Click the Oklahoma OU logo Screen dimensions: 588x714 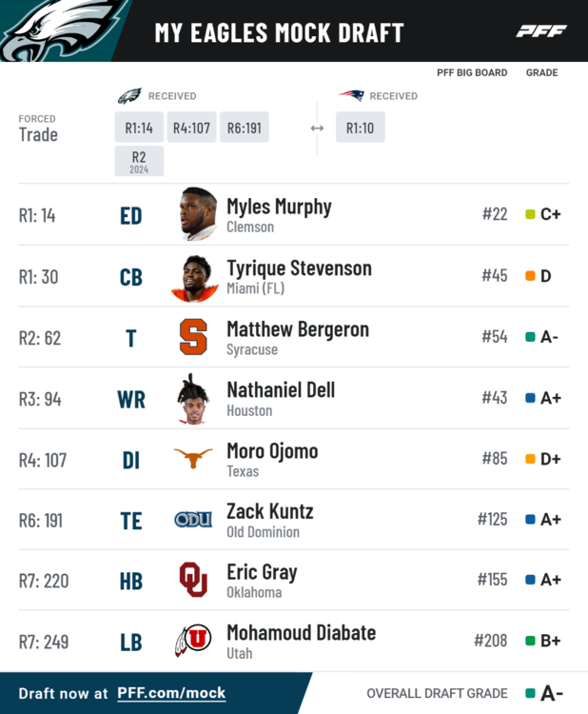coord(193,580)
